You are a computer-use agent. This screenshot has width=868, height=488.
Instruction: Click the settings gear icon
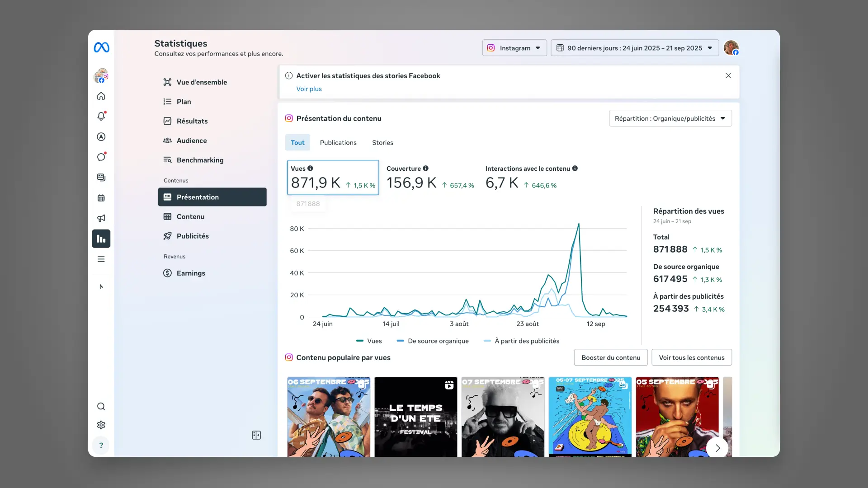click(x=101, y=425)
